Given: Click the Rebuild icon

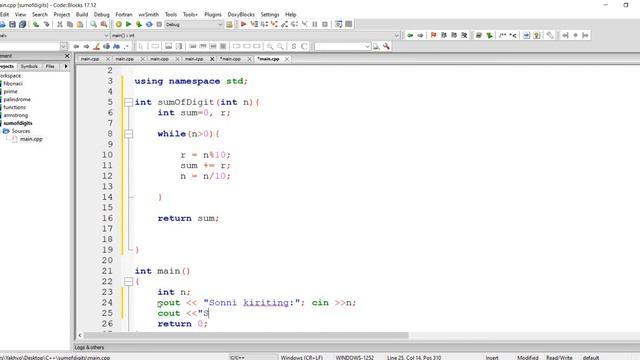Looking at the screenshot, I should (x=149, y=24).
